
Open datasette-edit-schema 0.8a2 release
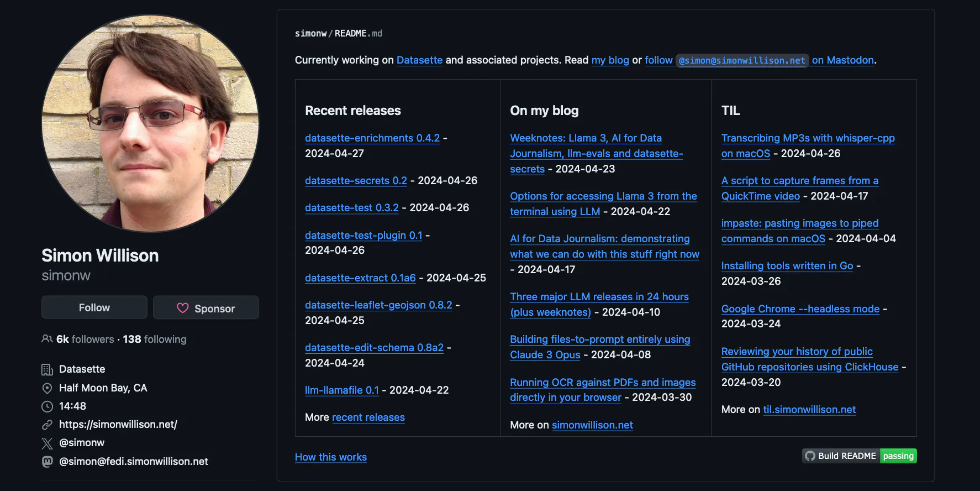(374, 348)
